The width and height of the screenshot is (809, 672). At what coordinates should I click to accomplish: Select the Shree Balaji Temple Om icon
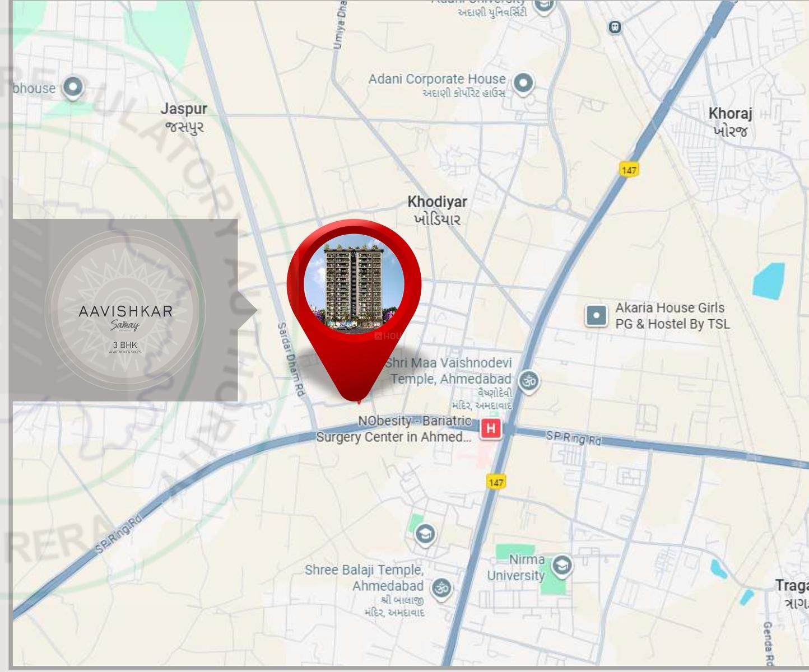tap(441, 588)
